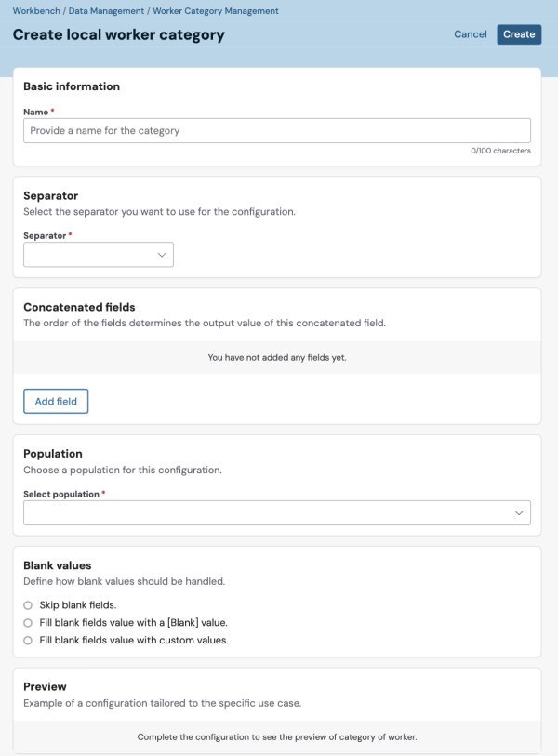Click the Add field button
This screenshot has width=558, height=756.
[56, 401]
